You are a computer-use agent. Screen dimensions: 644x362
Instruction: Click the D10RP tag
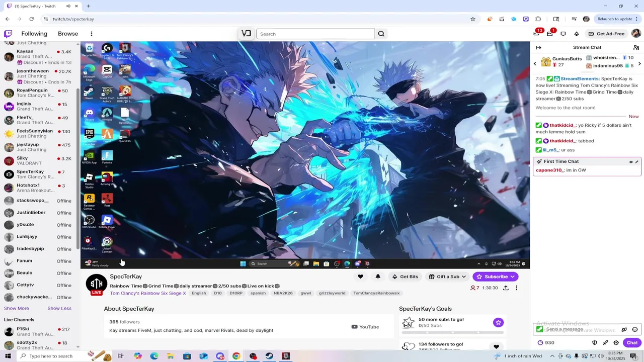(x=236, y=293)
